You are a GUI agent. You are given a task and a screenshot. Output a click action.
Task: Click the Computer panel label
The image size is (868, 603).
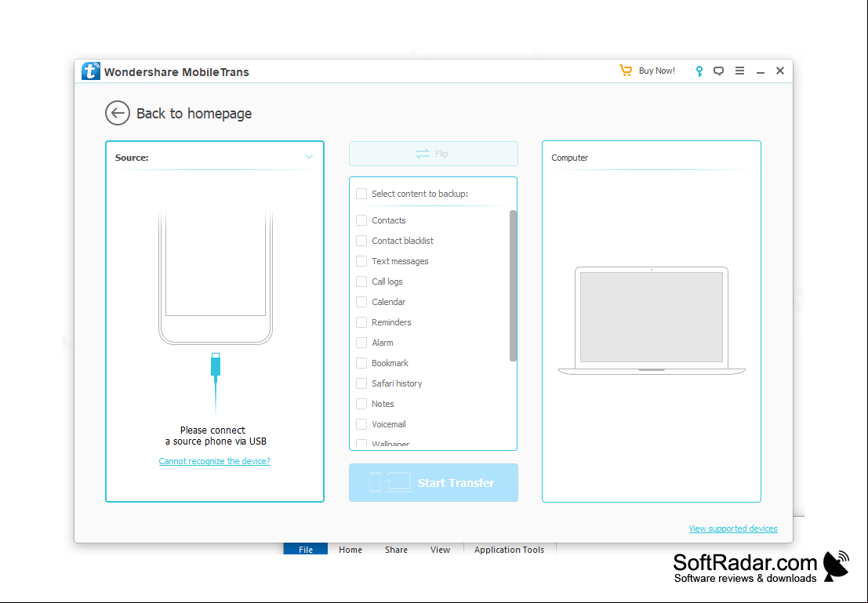pos(569,158)
